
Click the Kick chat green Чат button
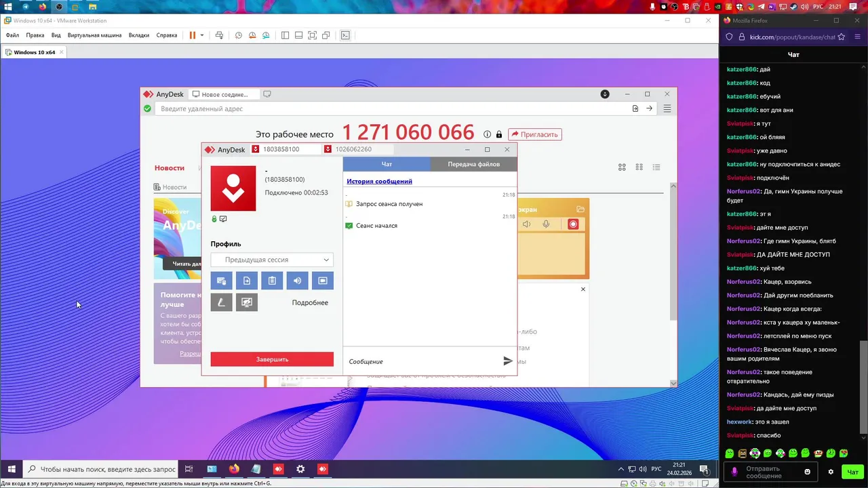click(x=852, y=472)
